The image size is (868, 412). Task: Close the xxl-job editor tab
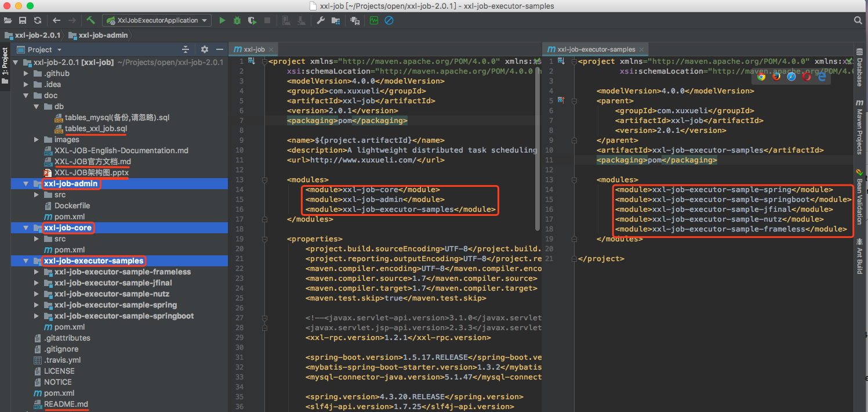tap(272, 50)
